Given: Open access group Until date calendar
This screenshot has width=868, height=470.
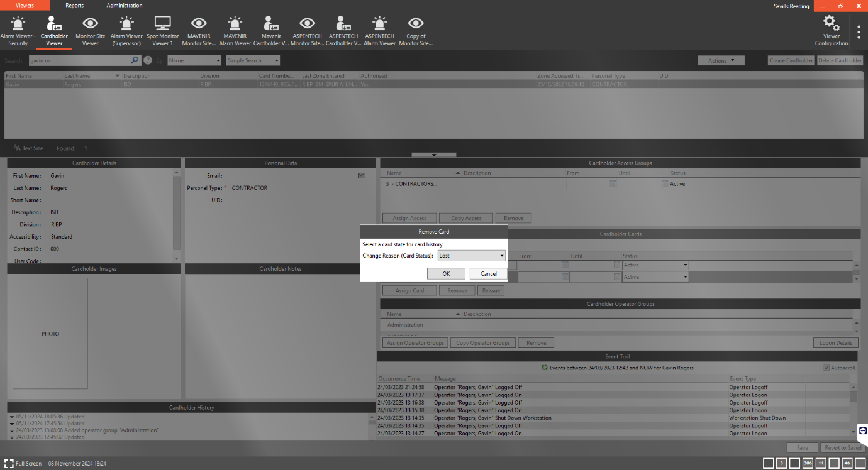Looking at the screenshot, I should coord(665,184).
